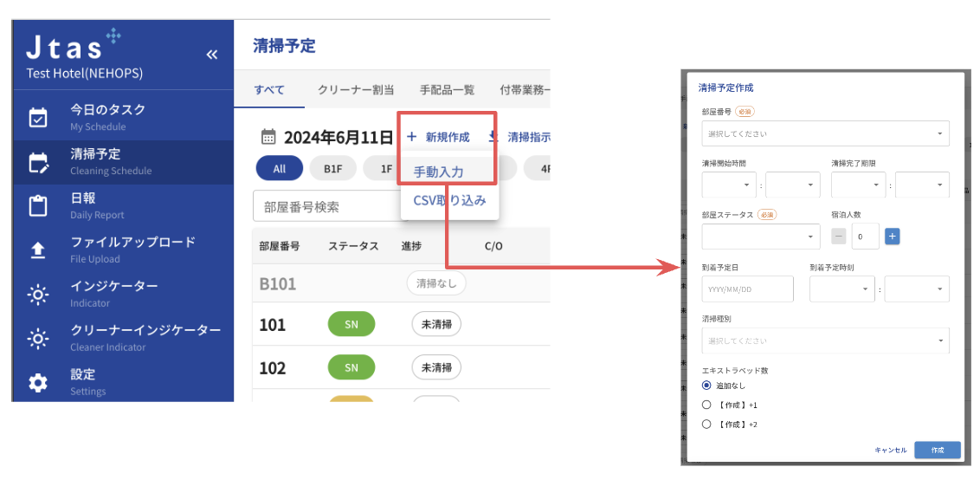Click room number B101
The height and width of the screenshot is (480, 980).
pos(278,284)
